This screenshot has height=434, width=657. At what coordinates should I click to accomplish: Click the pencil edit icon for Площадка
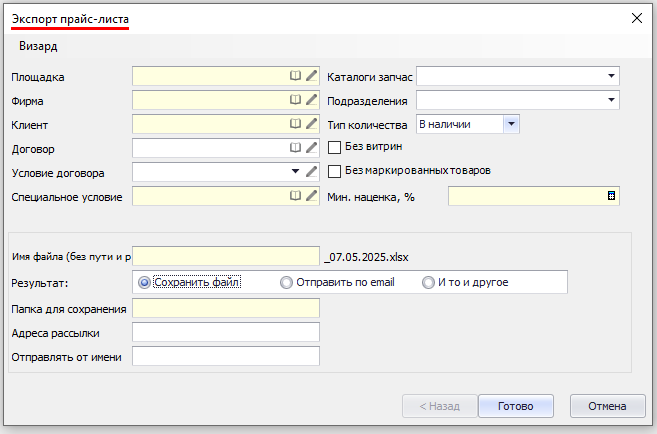(311, 76)
